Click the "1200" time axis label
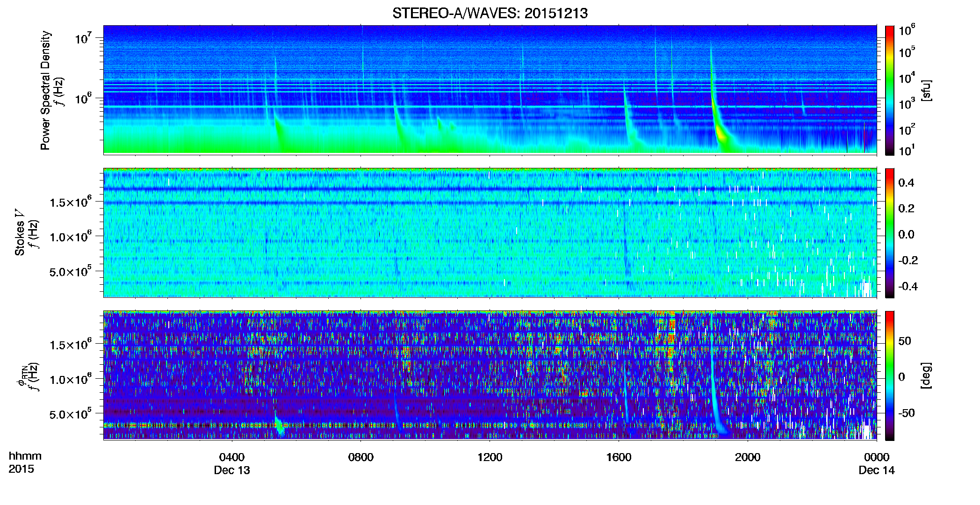 [x=490, y=457]
